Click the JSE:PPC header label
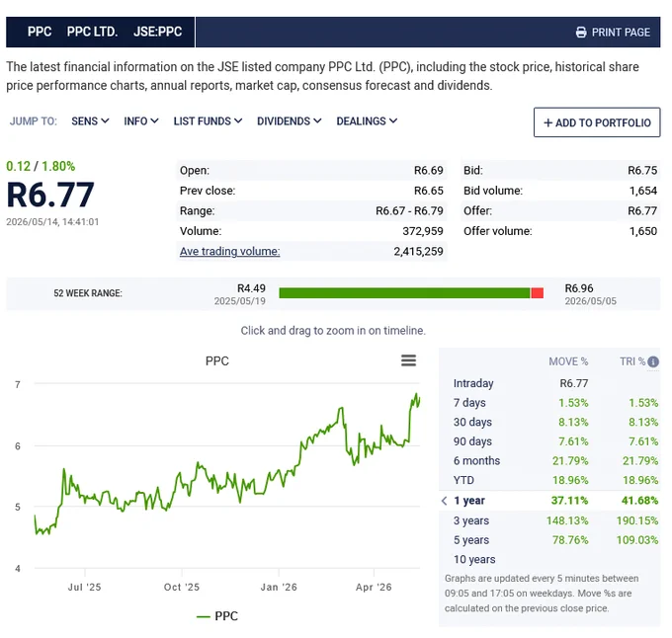 [157, 32]
